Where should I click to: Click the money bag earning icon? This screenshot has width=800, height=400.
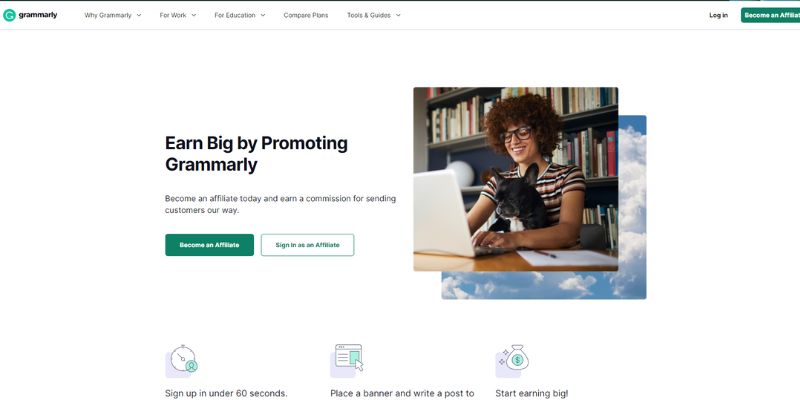[512, 360]
